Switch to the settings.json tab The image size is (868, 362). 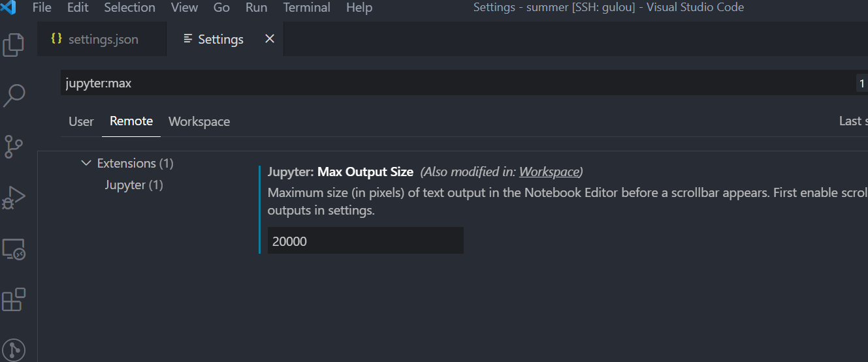[103, 39]
